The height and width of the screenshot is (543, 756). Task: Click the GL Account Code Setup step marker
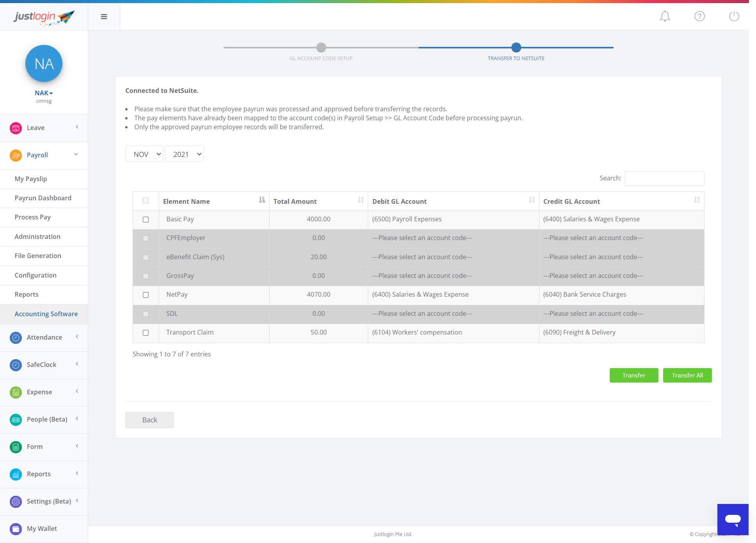pos(321,48)
